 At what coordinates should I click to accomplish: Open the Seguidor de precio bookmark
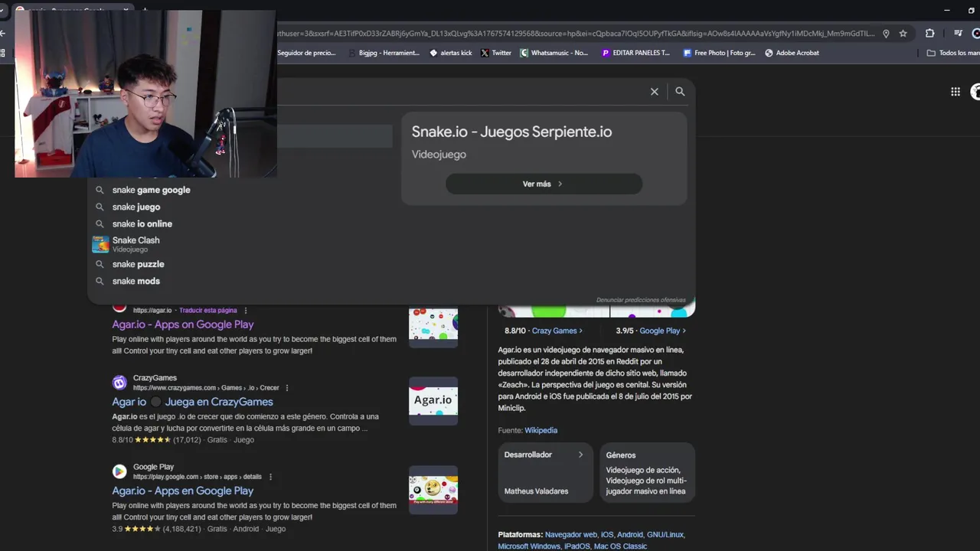(305, 53)
